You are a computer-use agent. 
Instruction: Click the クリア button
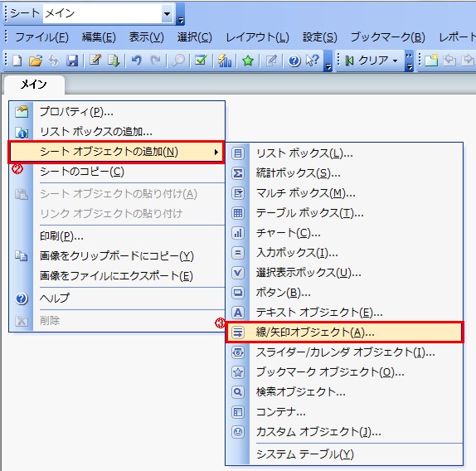[368, 61]
